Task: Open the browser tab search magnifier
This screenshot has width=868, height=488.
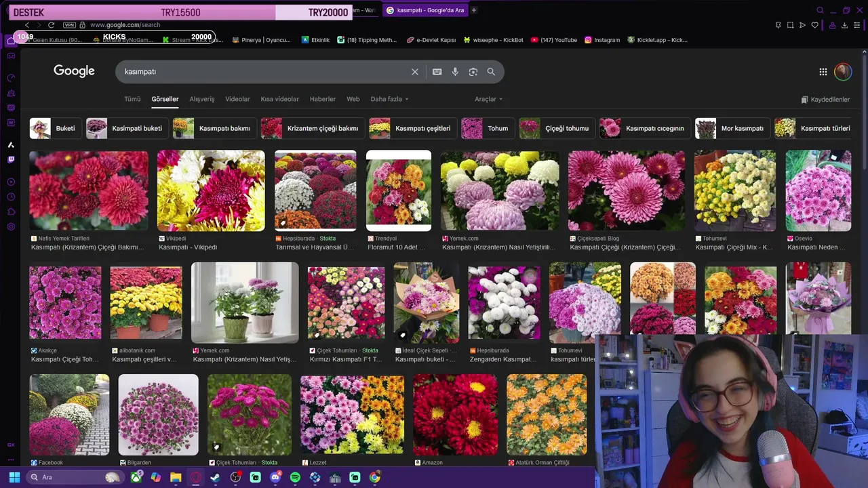Action: pyautogui.click(x=820, y=10)
